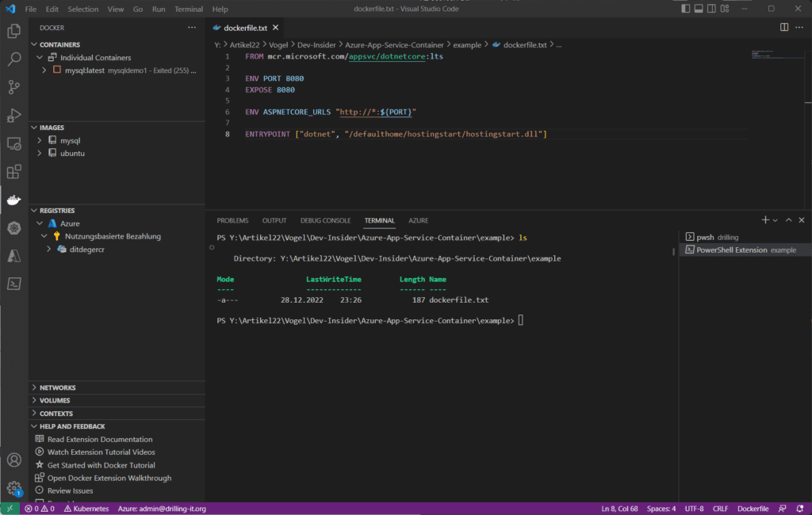Expand the VOLUMES section
The image size is (812, 515).
tap(34, 401)
